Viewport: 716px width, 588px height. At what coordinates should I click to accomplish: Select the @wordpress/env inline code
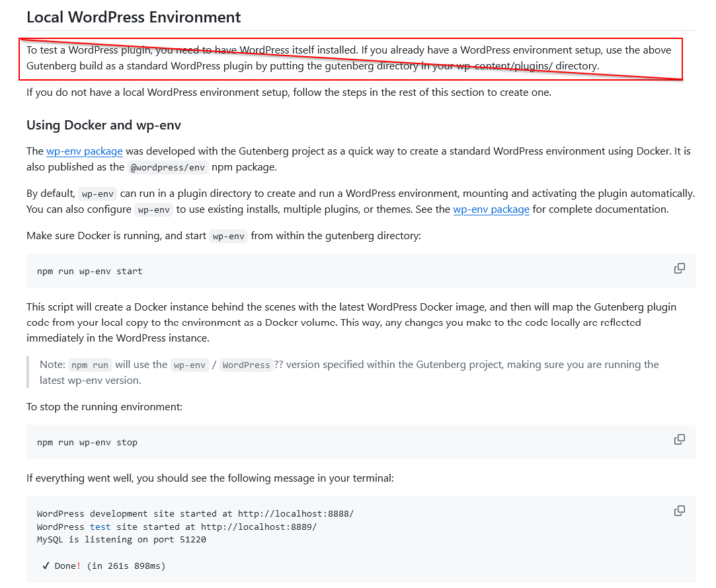(167, 167)
